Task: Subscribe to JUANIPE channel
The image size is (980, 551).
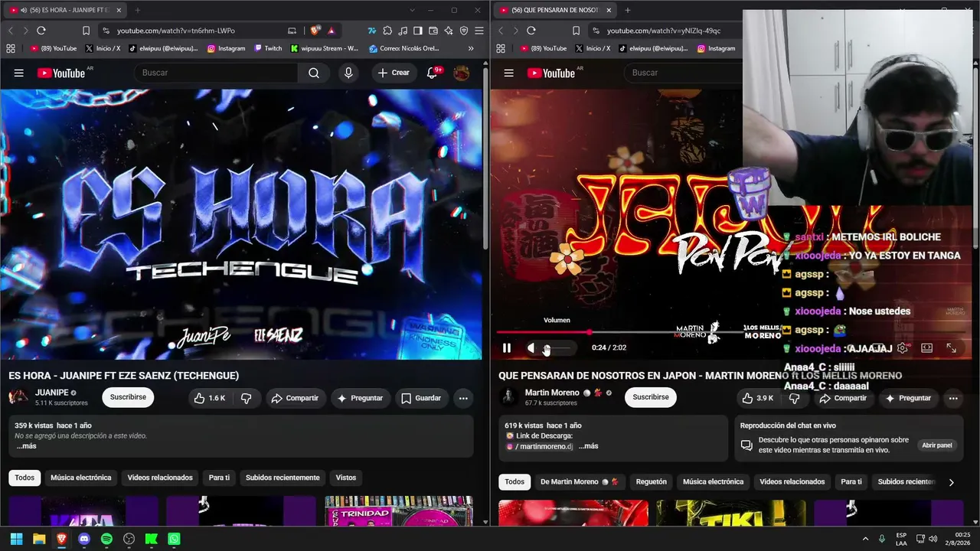Action: pyautogui.click(x=128, y=397)
